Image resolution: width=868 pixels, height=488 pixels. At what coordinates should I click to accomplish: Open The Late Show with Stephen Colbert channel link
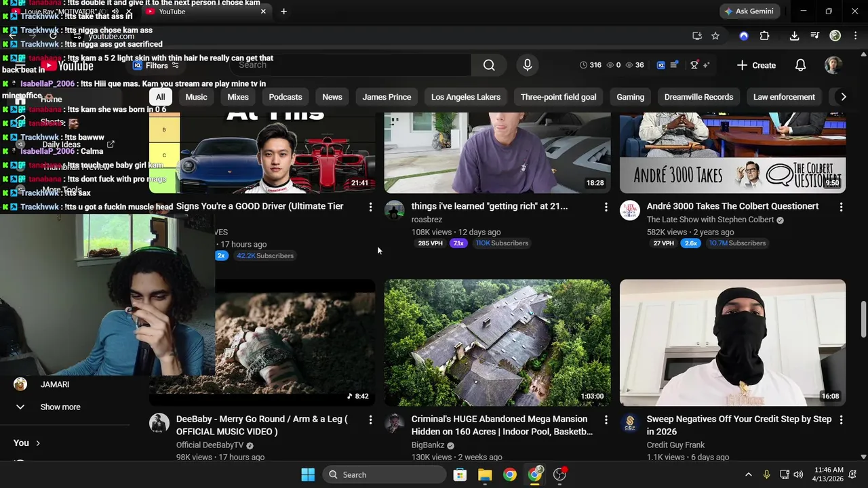tap(710, 220)
